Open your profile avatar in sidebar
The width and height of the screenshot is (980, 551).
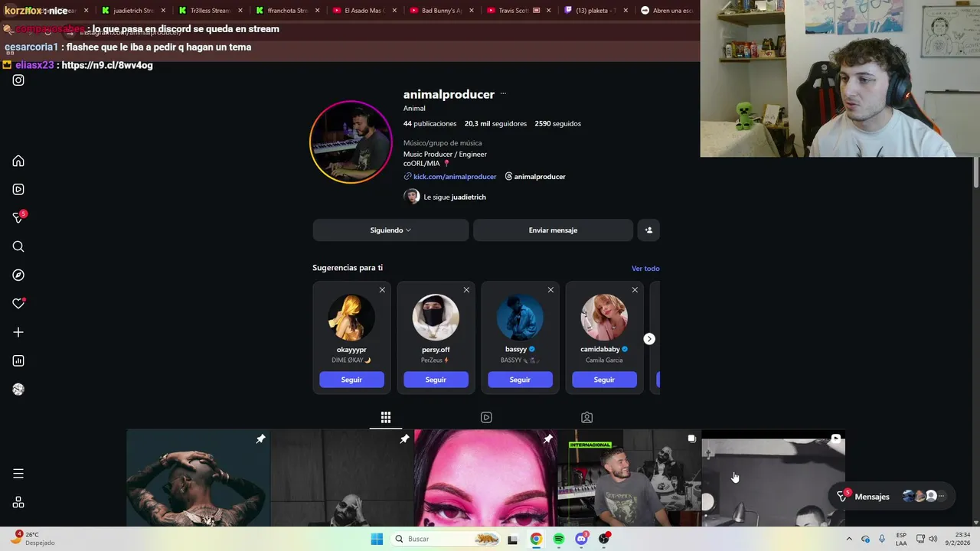click(18, 390)
